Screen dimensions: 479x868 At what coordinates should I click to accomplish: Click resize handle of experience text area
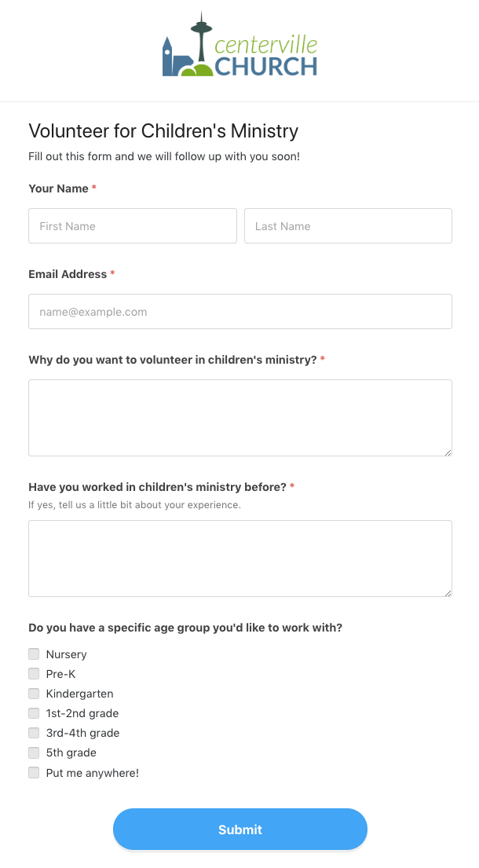pyautogui.click(x=448, y=592)
